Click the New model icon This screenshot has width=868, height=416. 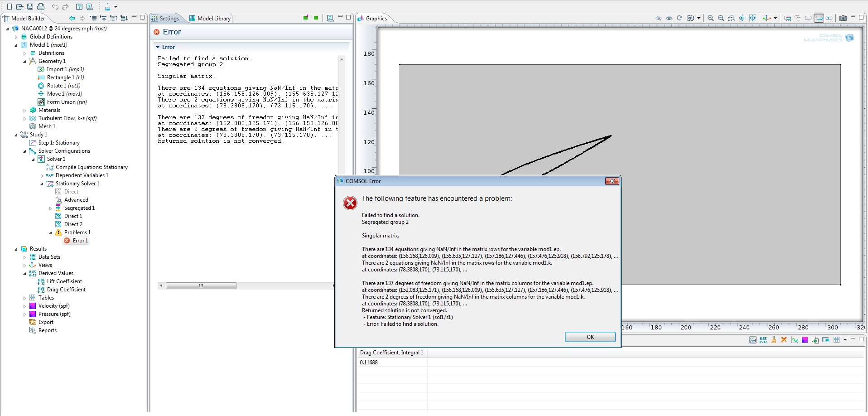(9, 6)
